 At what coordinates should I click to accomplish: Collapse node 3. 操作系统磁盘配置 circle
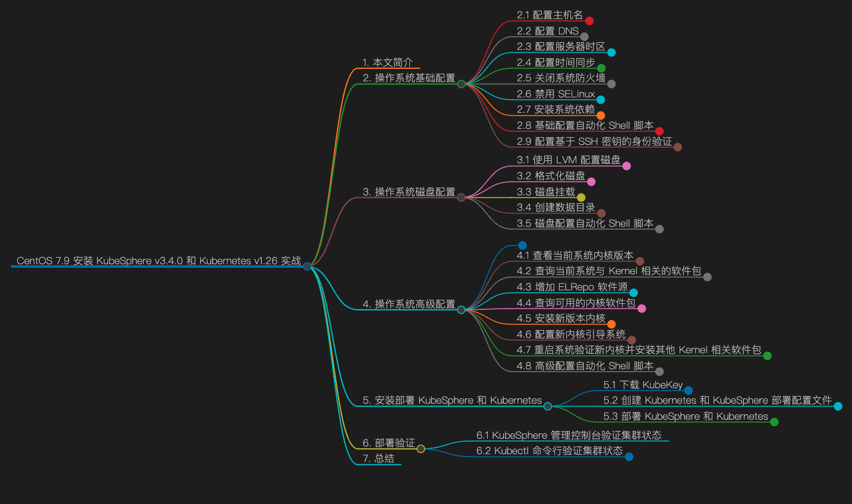461,198
